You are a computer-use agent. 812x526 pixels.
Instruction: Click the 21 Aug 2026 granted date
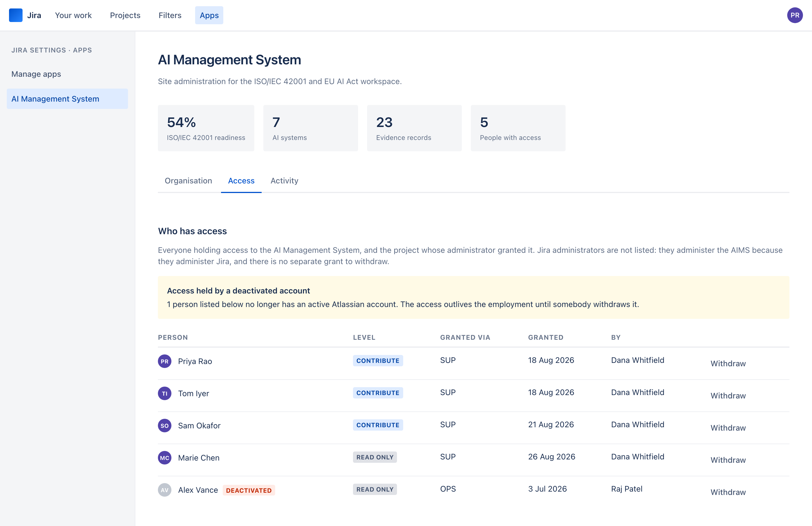(x=551, y=425)
